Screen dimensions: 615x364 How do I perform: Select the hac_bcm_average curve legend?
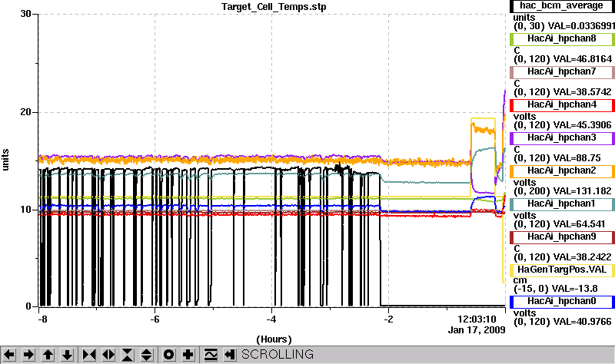(562, 6)
